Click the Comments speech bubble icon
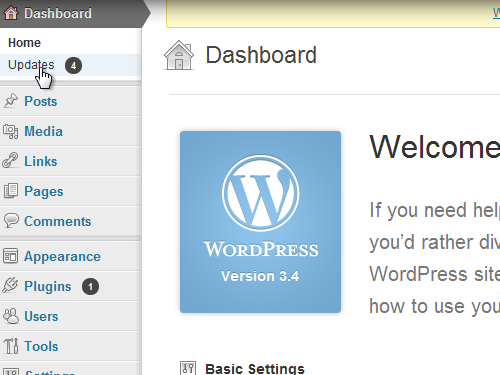The width and height of the screenshot is (500, 375). click(x=11, y=221)
